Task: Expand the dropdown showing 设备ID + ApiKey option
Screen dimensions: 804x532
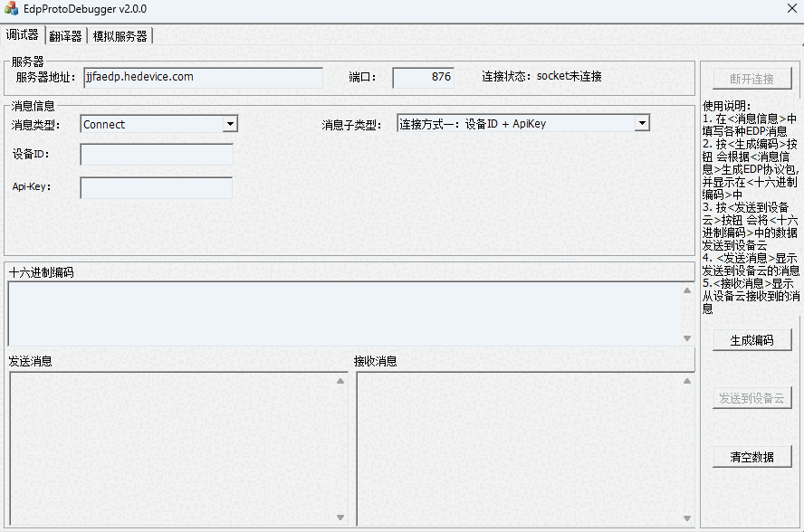Action: (x=643, y=122)
